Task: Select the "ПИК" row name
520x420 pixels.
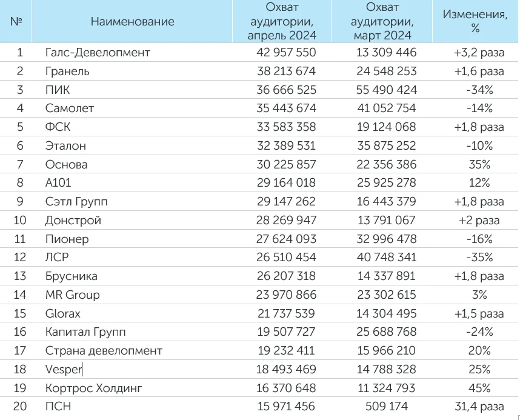Action: point(58,90)
